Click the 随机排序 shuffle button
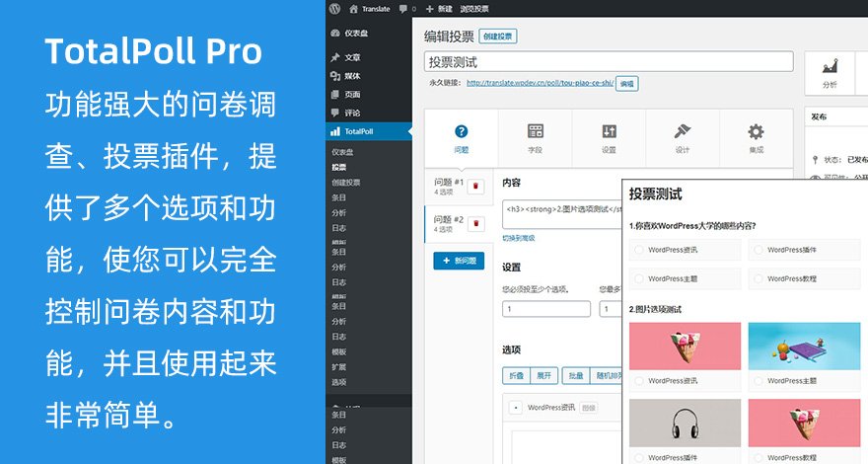 [607, 375]
